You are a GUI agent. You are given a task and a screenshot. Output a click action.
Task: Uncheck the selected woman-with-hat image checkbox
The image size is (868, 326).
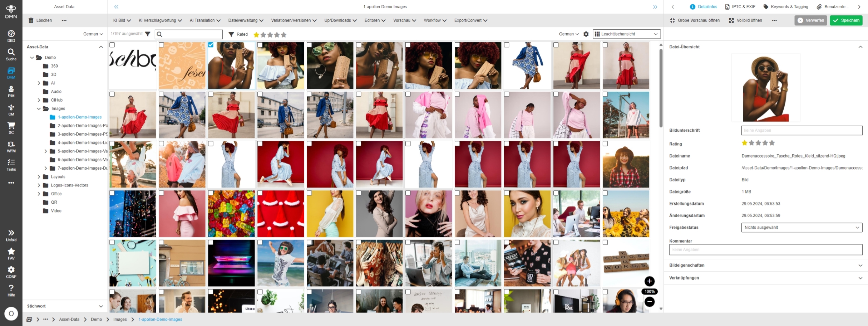pyautogui.click(x=211, y=45)
